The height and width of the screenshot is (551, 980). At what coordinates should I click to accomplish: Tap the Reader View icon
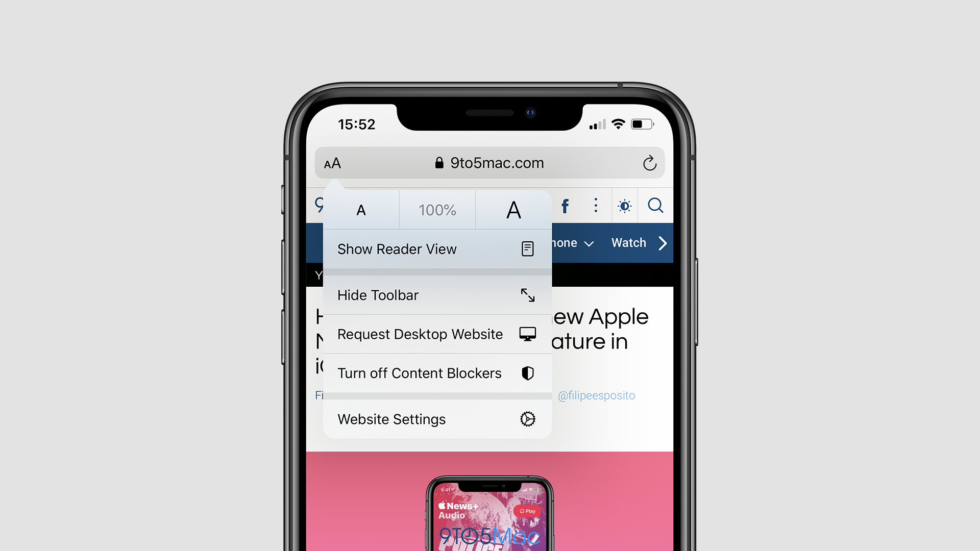click(x=528, y=249)
